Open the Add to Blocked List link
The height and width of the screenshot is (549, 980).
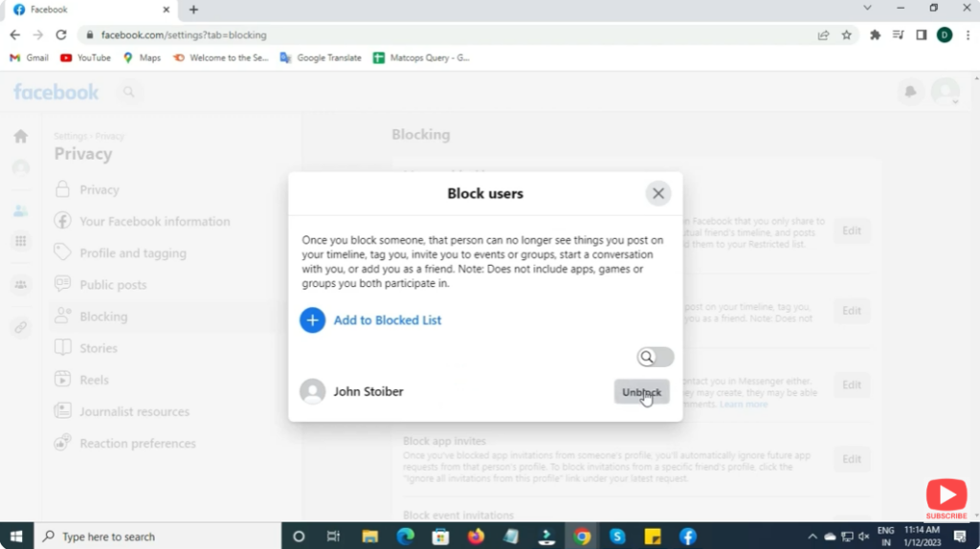(x=387, y=320)
